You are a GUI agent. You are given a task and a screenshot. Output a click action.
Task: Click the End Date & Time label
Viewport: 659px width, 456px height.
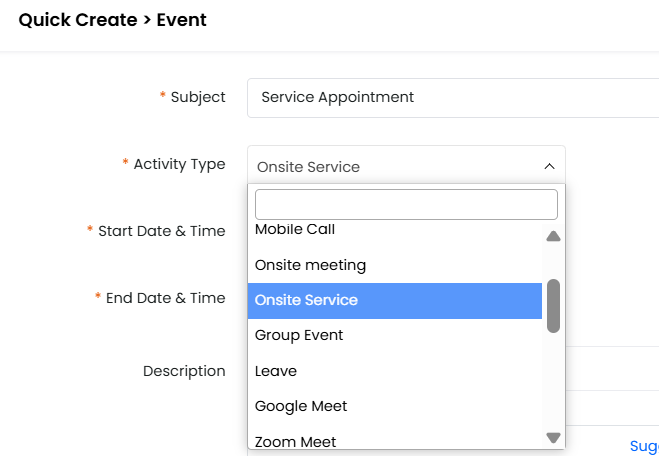tap(165, 298)
